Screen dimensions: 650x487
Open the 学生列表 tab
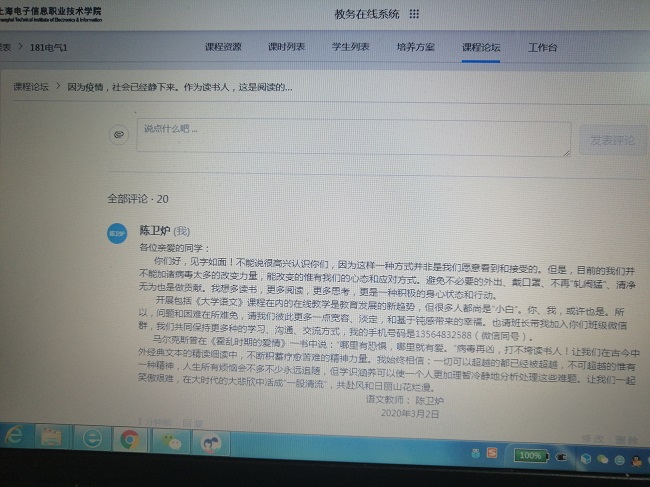(x=351, y=47)
